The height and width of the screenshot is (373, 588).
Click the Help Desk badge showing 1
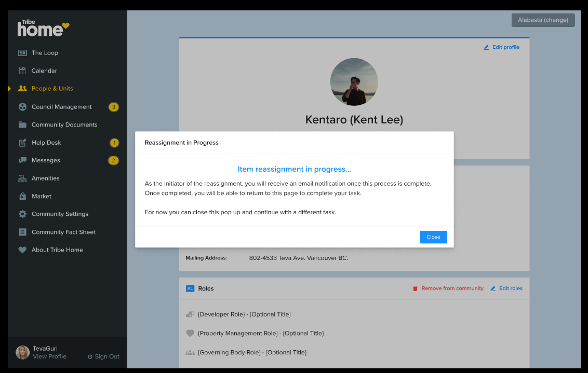(114, 143)
